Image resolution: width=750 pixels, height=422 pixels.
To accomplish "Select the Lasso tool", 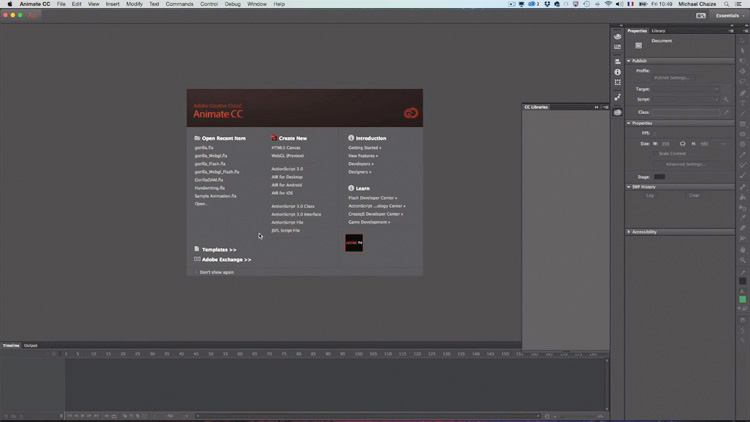I will click(742, 82).
